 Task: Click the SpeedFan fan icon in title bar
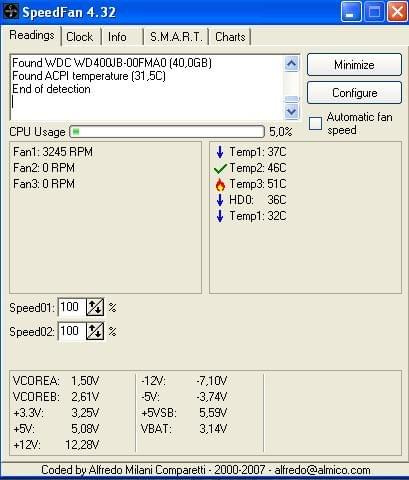pyautogui.click(x=11, y=12)
